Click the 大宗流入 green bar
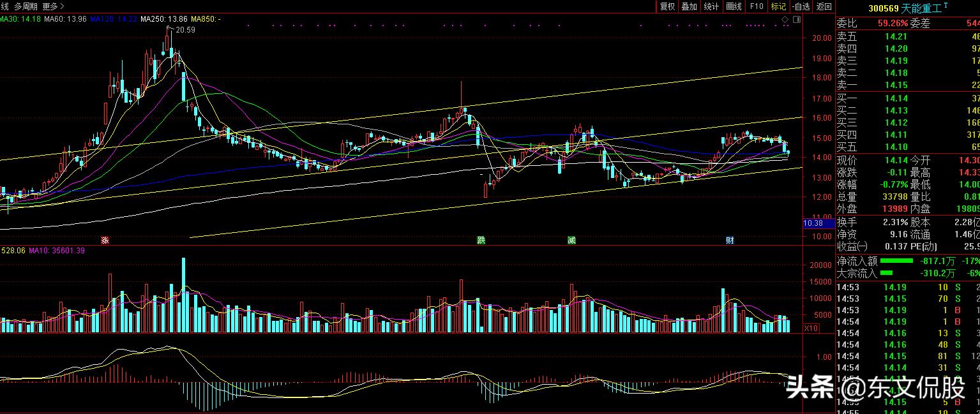This screenshot has width=980, height=414. coord(886,273)
